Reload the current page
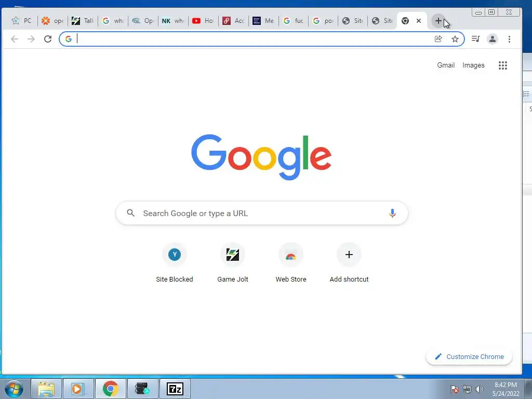Image resolution: width=532 pixels, height=399 pixels. pos(48,39)
